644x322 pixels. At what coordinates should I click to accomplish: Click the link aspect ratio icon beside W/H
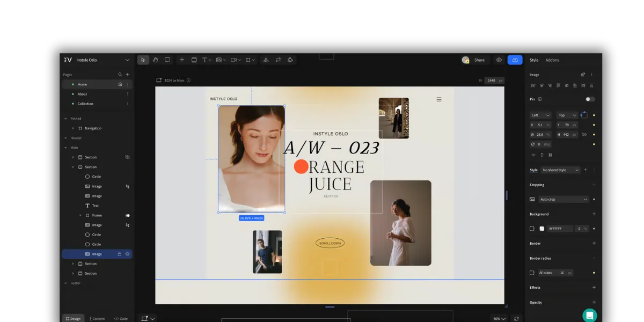click(x=584, y=135)
